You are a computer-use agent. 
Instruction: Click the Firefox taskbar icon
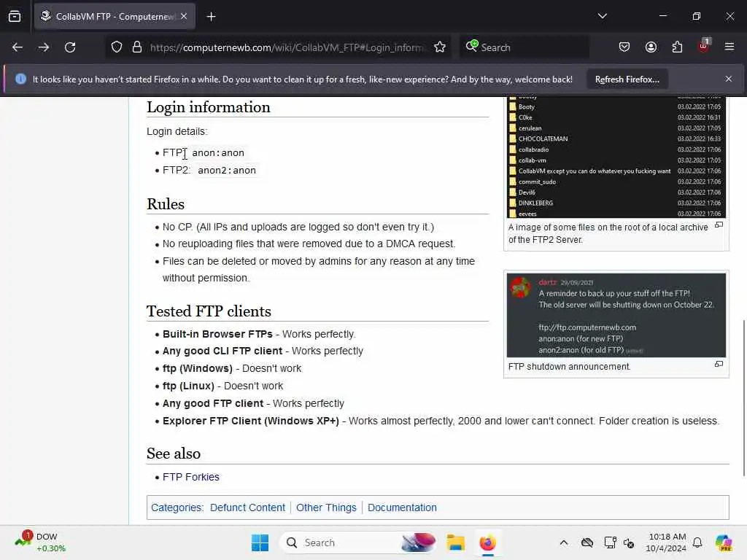tap(487, 542)
